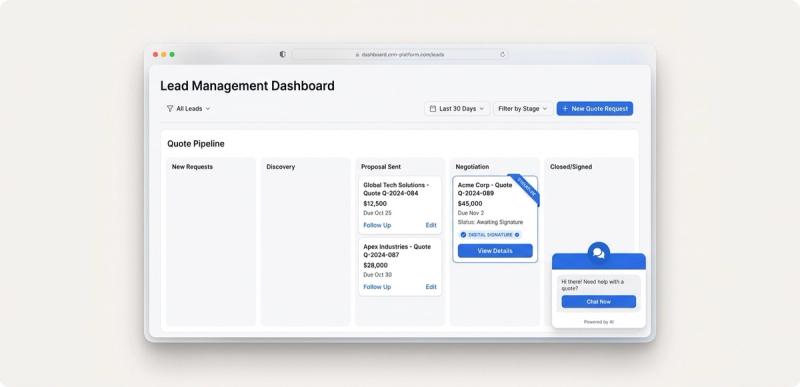
Task: Select the Negotiation column header
Action: pos(472,167)
